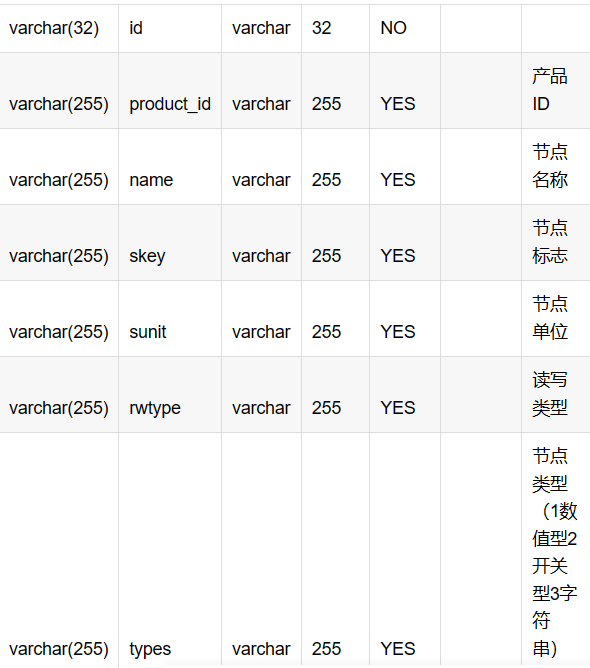Click varchar(255) cell in the skey row
590x668 pixels.
click(x=59, y=242)
